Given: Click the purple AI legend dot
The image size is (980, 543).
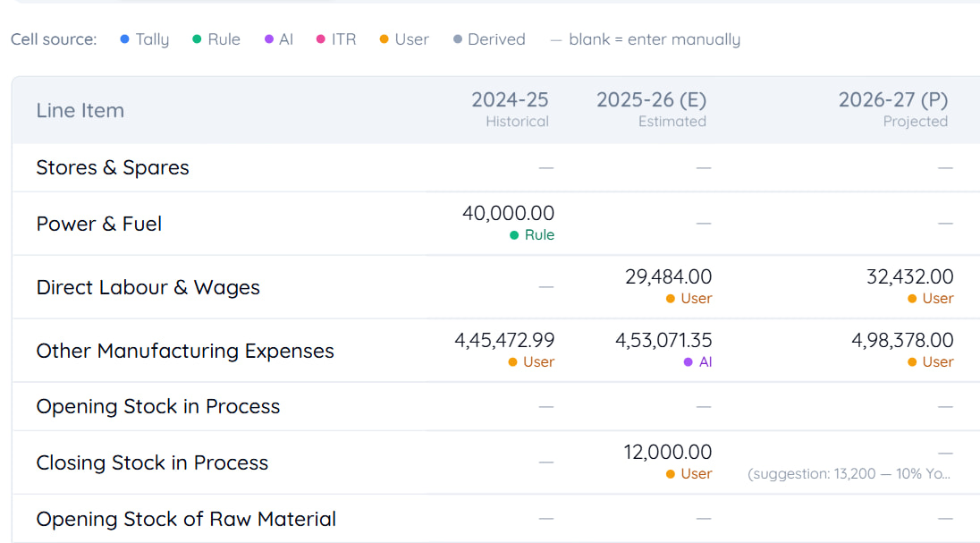Looking at the screenshot, I should (x=269, y=38).
